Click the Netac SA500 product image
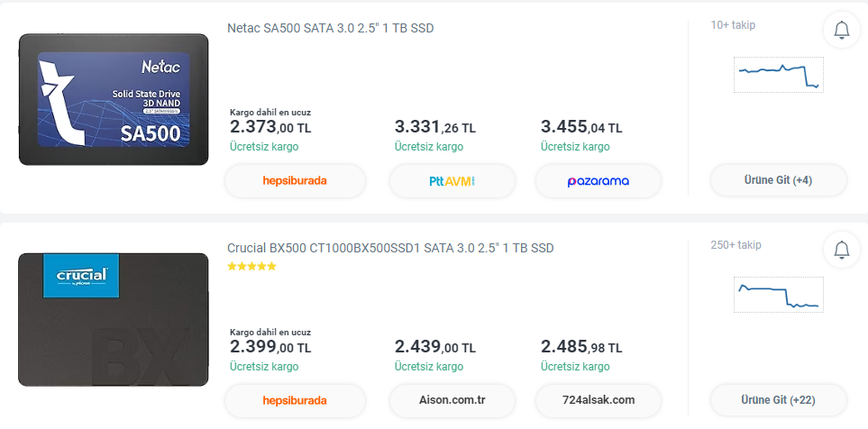Image resolution: width=868 pixels, height=429 pixels. (114, 100)
